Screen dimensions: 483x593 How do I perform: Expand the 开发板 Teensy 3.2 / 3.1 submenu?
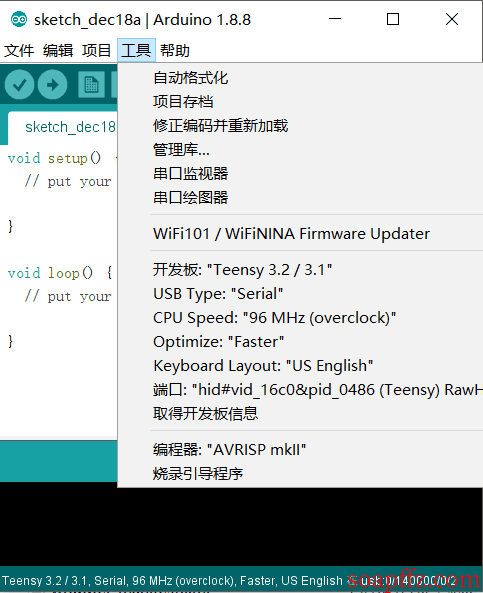(x=300, y=270)
